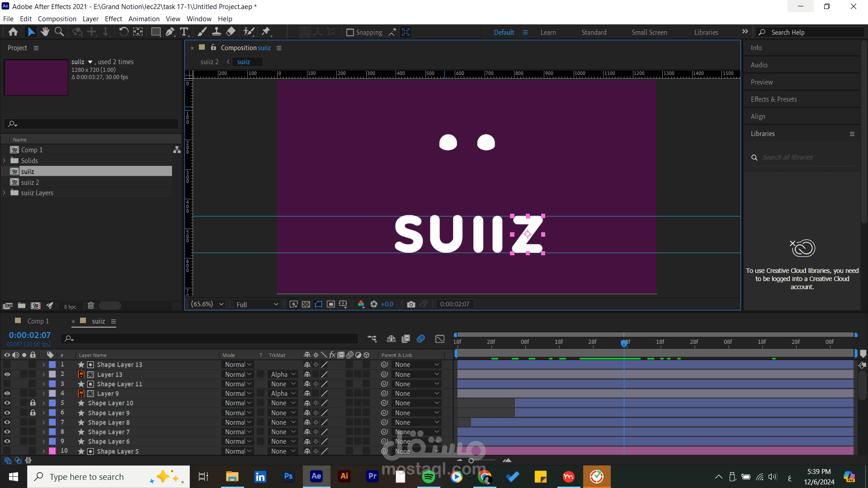This screenshot has width=868, height=488.
Task: Switch to the Comp 1 timeline tab
Action: coord(38,321)
